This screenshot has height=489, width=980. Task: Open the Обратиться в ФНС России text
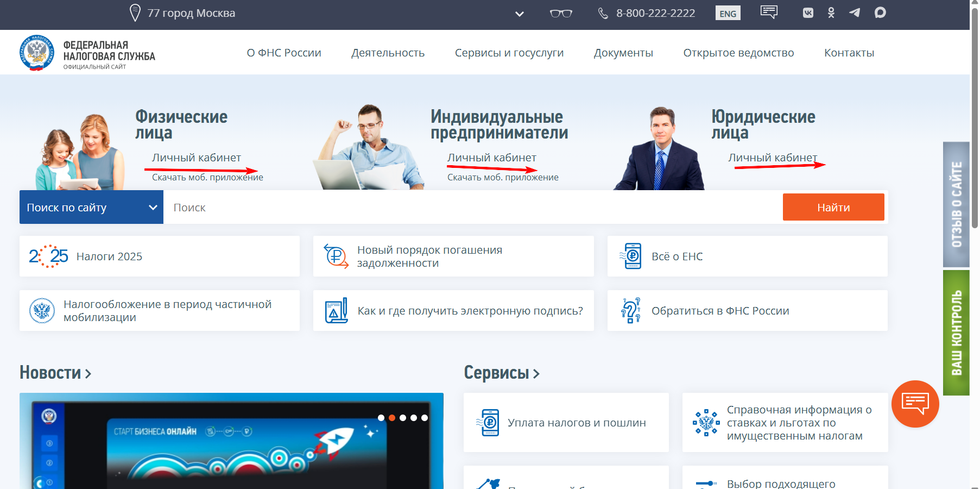720,311
